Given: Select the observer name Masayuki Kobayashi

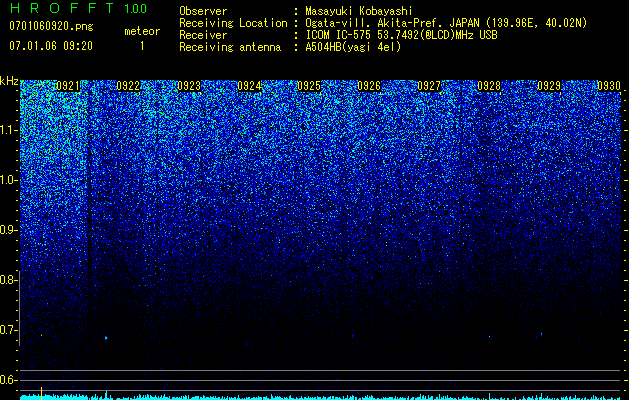Looking at the screenshot, I should tap(359, 11).
